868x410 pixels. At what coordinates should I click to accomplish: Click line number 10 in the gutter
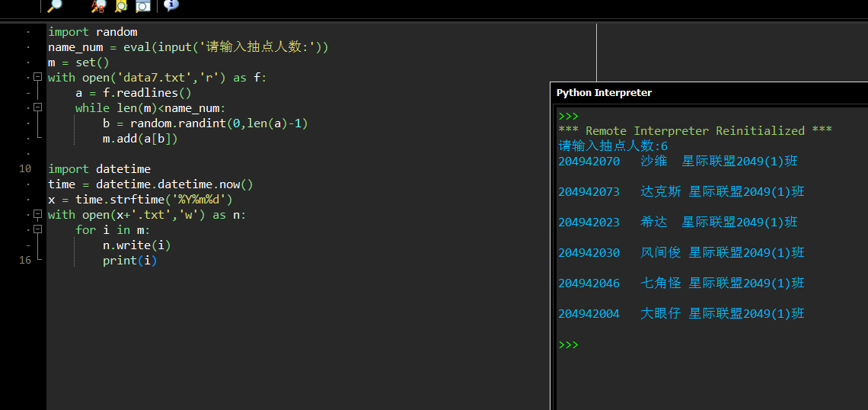coord(25,168)
